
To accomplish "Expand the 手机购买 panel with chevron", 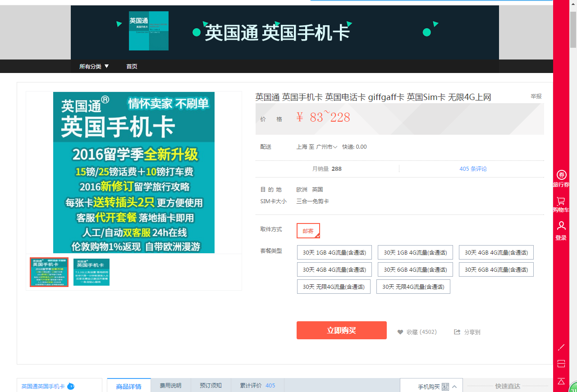I will click(454, 387).
